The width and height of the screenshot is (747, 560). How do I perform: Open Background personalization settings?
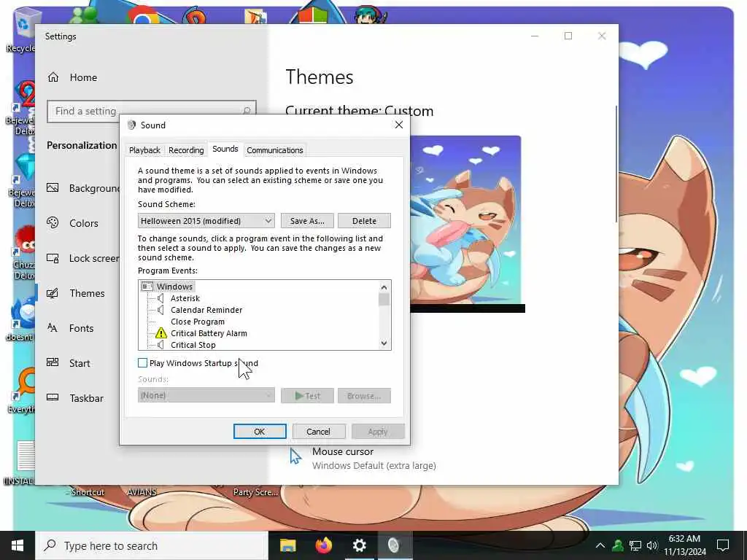82,188
